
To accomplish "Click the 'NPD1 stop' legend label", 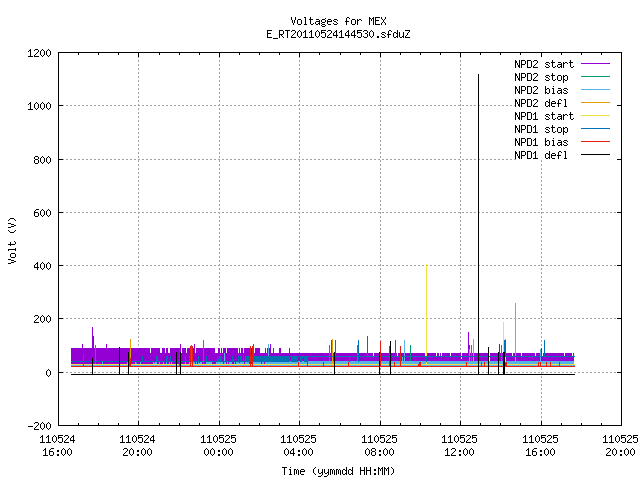I will click(x=541, y=129).
